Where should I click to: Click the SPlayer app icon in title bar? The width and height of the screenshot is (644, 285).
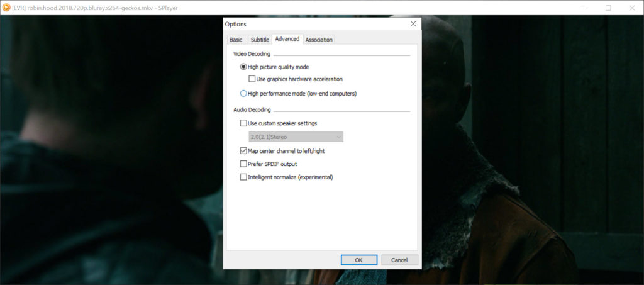(6, 8)
